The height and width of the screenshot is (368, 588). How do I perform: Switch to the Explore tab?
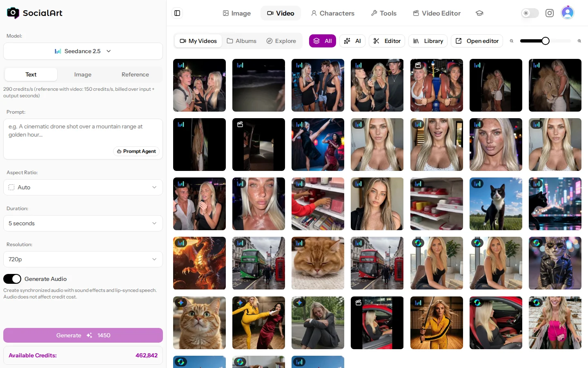[281, 41]
